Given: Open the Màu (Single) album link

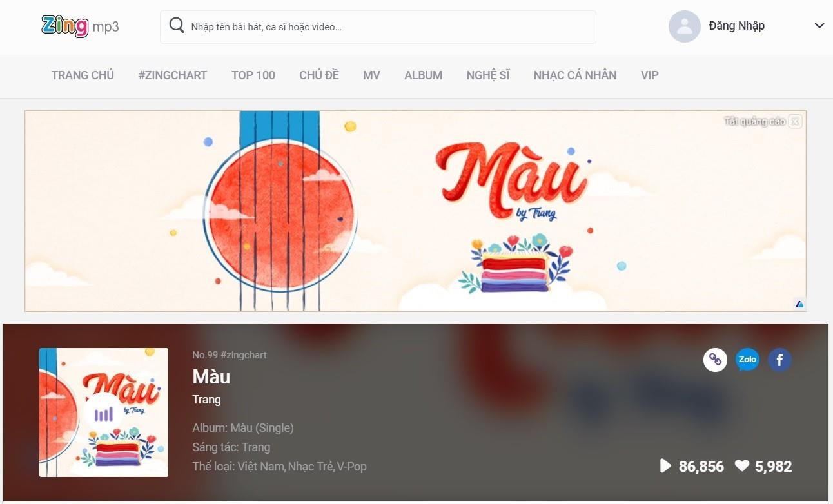Looking at the screenshot, I should (x=262, y=428).
